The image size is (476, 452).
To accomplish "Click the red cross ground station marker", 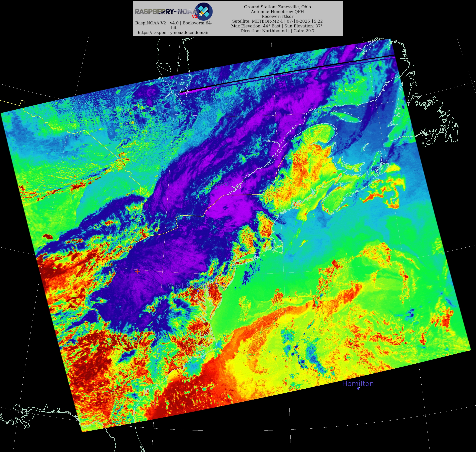I will [x=137, y=272].
